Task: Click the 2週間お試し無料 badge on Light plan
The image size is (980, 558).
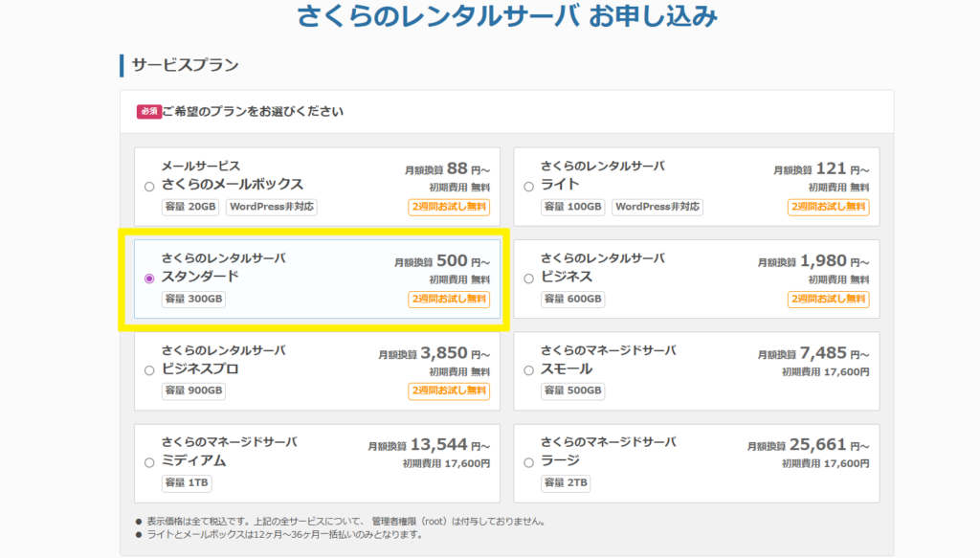Action: [x=828, y=207]
